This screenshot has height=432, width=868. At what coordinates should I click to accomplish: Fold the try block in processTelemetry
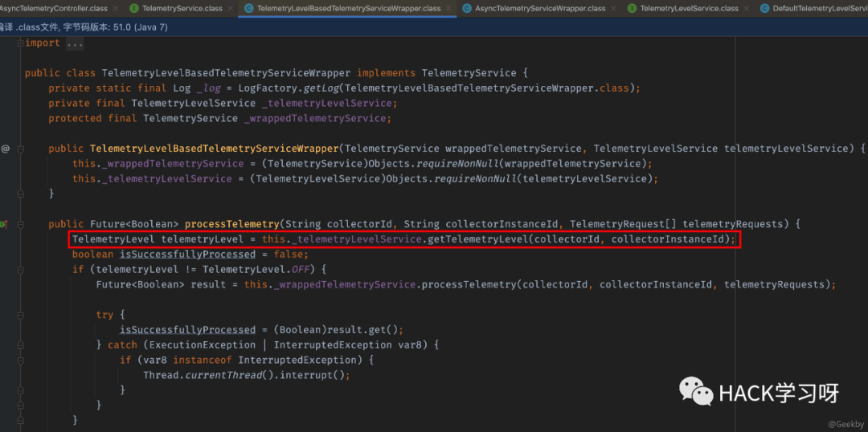(20, 315)
